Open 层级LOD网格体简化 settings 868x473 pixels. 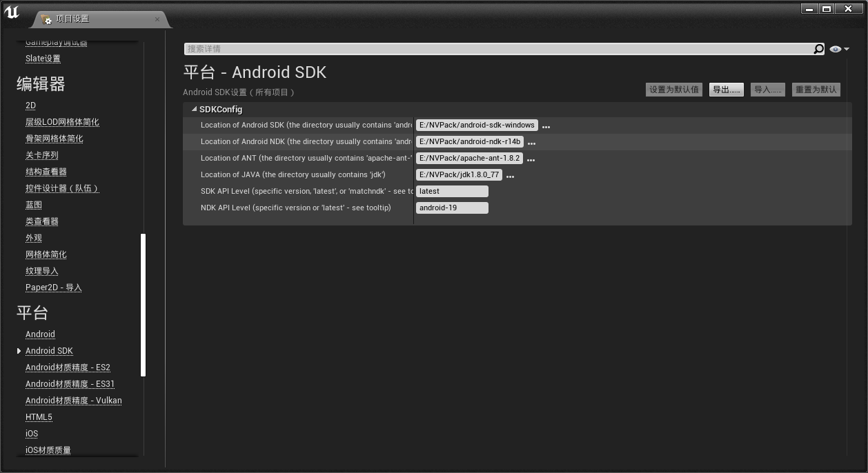(62, 122)
